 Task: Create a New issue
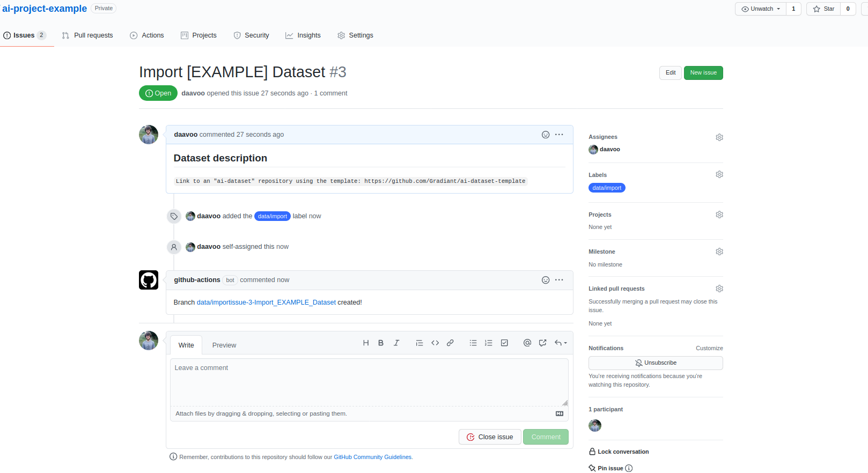[x=703, y=73]
